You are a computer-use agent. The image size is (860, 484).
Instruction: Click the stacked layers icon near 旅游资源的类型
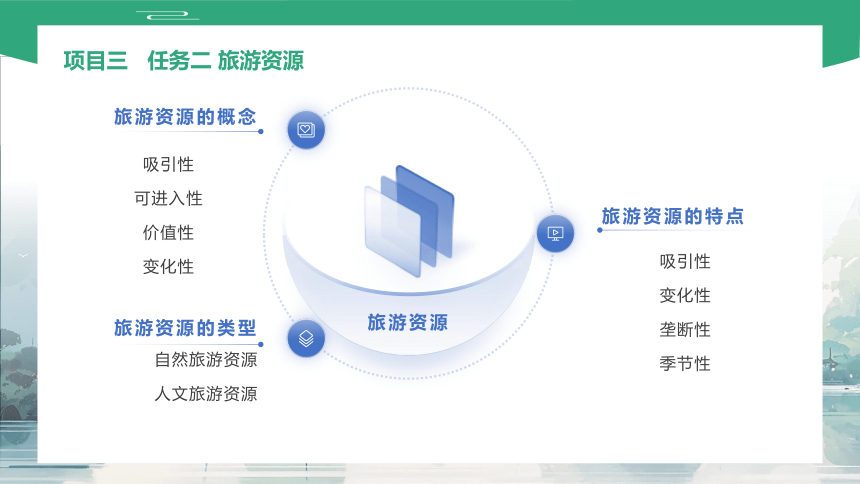[x=306, y=339]
